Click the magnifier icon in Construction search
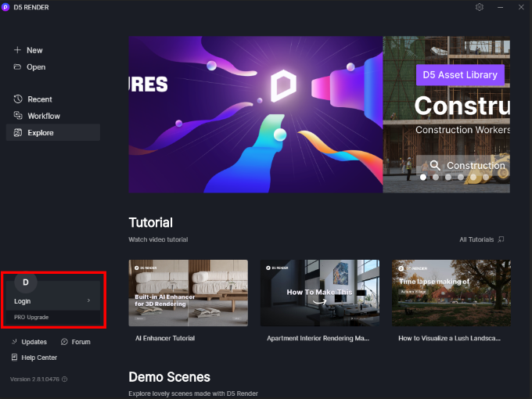Viewport: 532px width, 399px height. point(435,165)
